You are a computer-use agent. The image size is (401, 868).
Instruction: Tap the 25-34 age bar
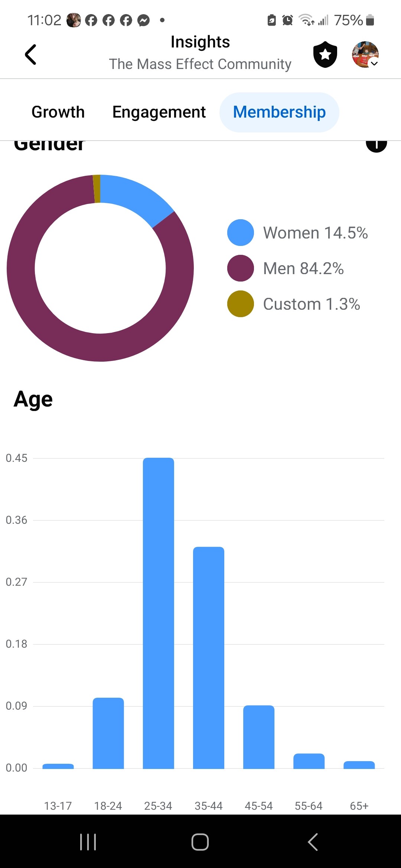(x=159, y=613)
